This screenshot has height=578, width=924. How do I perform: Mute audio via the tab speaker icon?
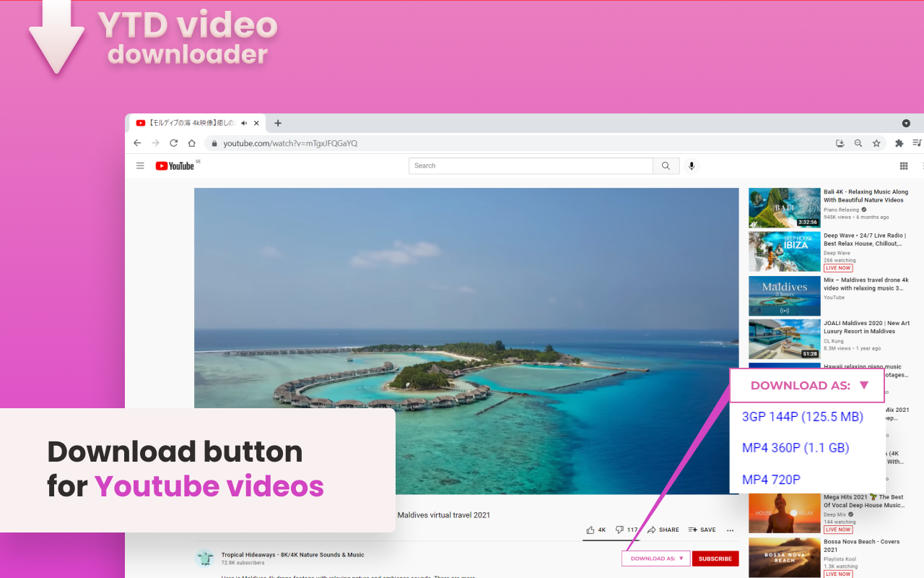[245, 124]
